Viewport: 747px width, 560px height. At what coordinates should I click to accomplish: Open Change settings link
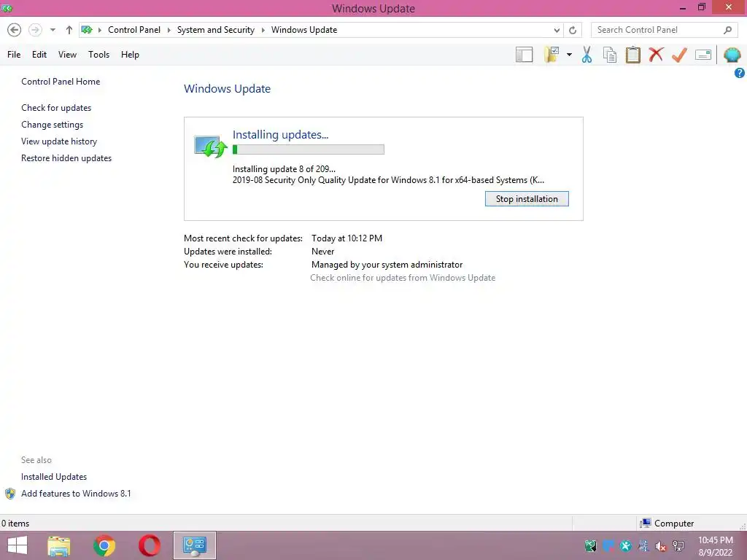pos(52,124)
